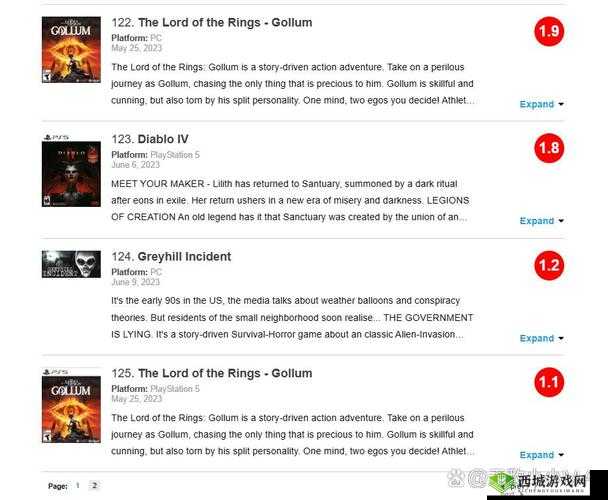Click the dropdown arrow beside Diablo IV Expand
Image resolution: width=608 pixels, height=500 pixels.
click(561, 221)
